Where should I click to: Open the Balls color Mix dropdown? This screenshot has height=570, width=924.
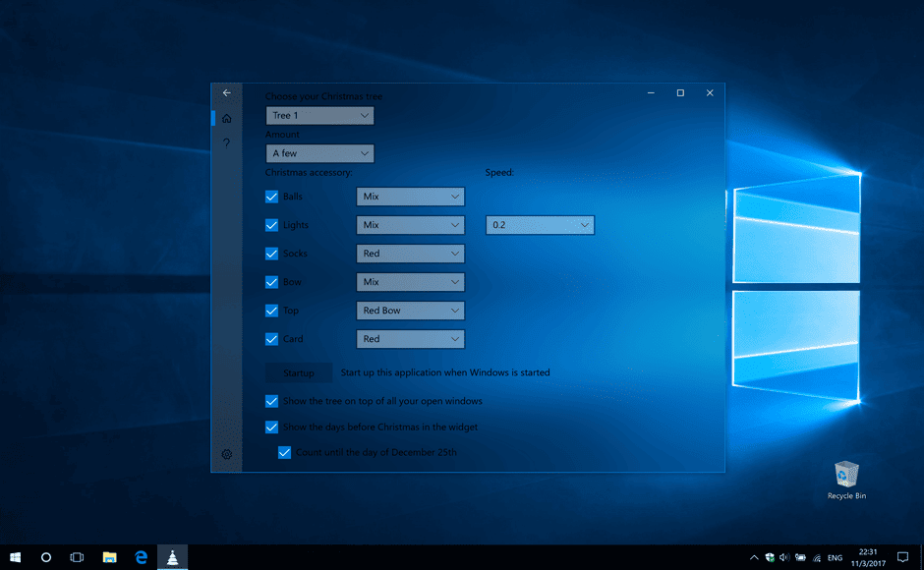tap(410, 197)
